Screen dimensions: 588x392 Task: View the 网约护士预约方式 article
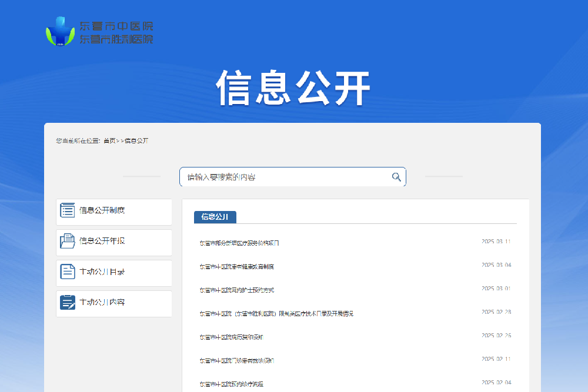(x=236, y=289)
